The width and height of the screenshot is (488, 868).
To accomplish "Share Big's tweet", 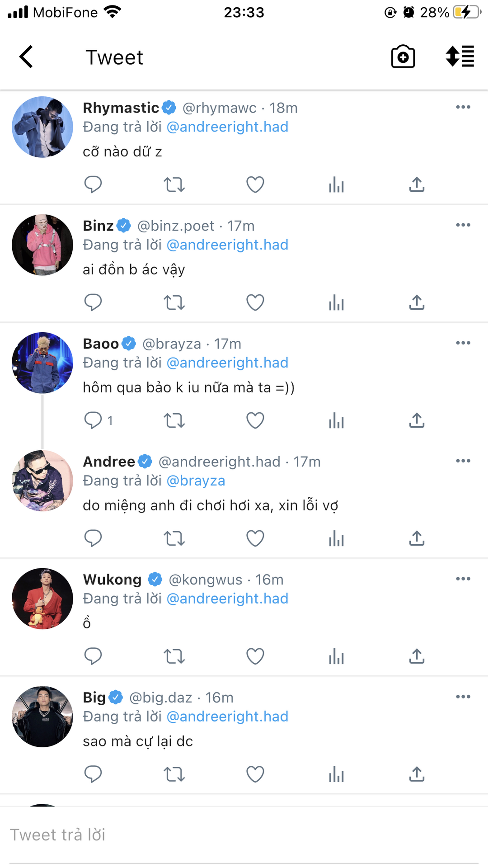I will coord(417,774).
